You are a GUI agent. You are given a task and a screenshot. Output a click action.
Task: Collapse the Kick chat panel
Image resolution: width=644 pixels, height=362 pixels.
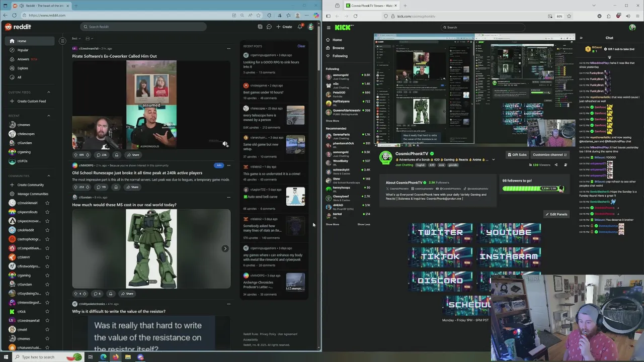(x=581, y=38)
